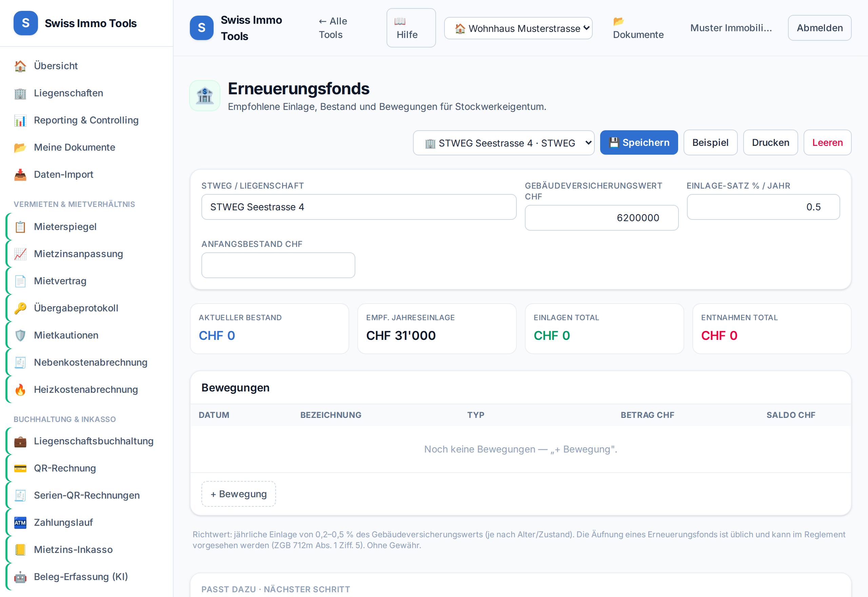Load sample data with Beispiel button

pos(710,143)
